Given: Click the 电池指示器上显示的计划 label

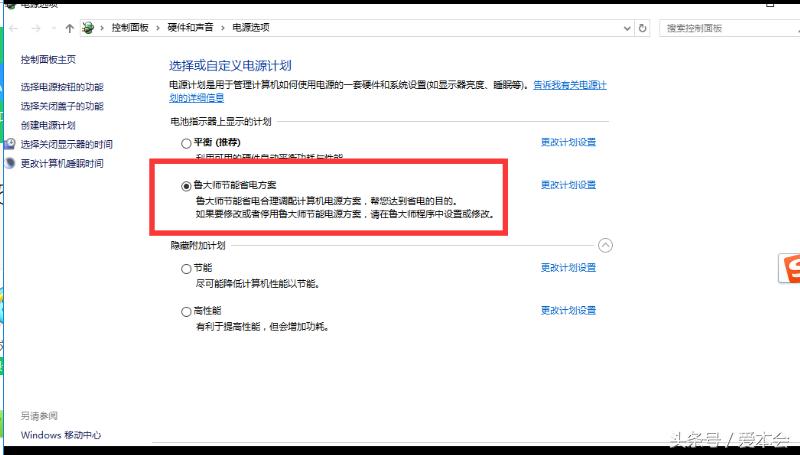Looking at the screenshot, I should point(221,121).
